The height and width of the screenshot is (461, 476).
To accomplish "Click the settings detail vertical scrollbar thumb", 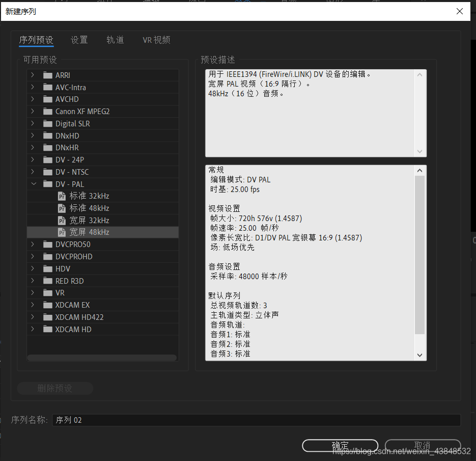I will tap(419, 255).
